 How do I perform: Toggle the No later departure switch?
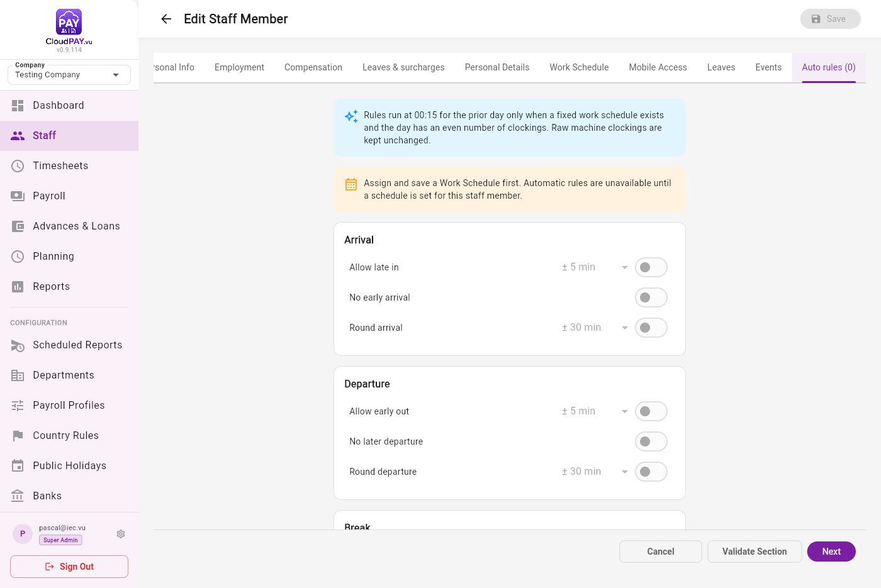coord(651,441)
